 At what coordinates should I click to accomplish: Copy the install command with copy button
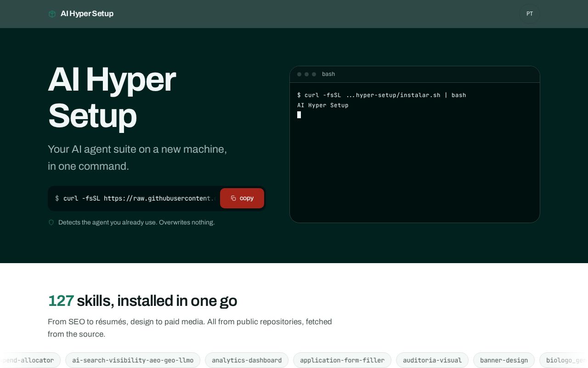coord(242,198)
